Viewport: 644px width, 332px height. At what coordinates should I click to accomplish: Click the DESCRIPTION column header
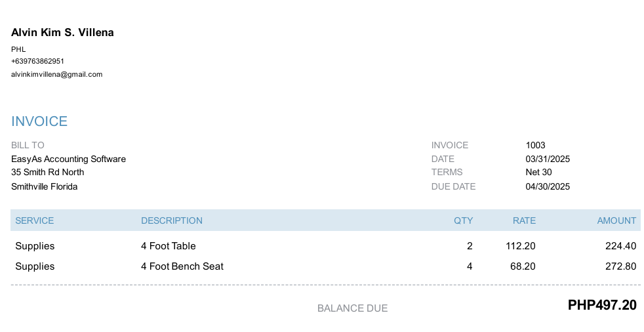tap(172, 220)
